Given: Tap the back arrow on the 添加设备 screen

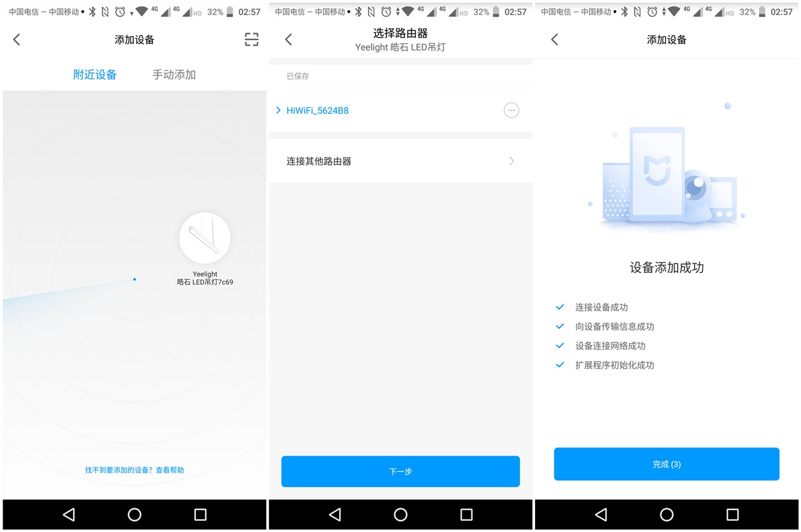Looking at the screenshot, I should coord(16,39).
